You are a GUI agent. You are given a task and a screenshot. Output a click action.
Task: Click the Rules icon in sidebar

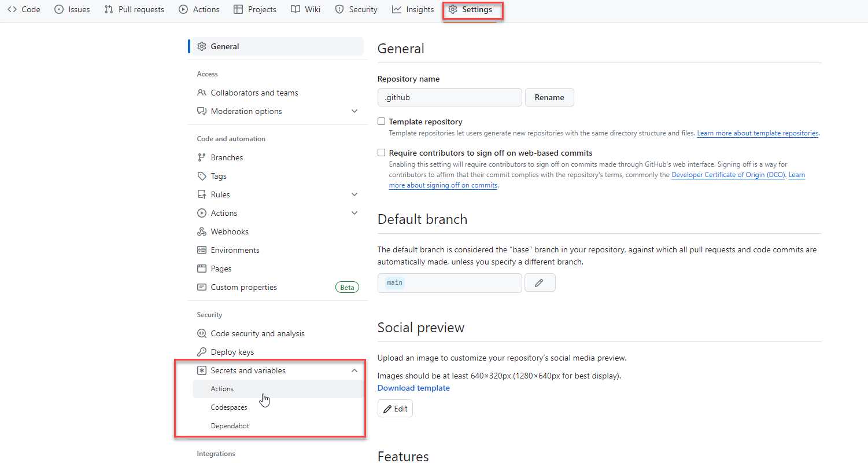(202, 194)
